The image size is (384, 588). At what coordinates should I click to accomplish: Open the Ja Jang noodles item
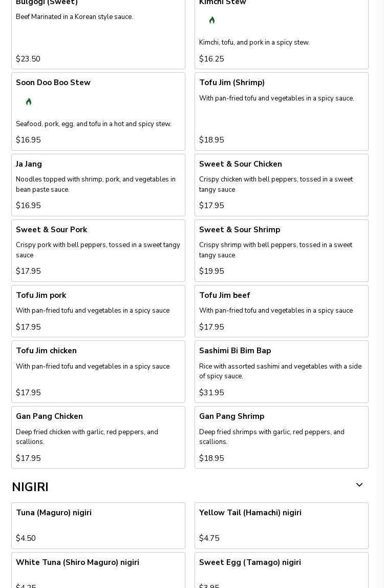[98, 185]
